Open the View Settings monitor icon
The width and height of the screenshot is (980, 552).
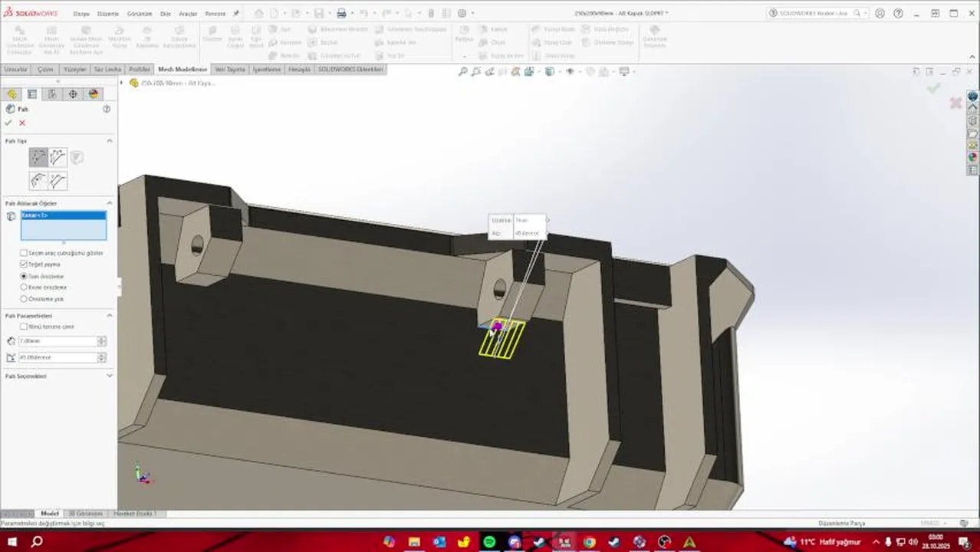[x=623, y=71]
